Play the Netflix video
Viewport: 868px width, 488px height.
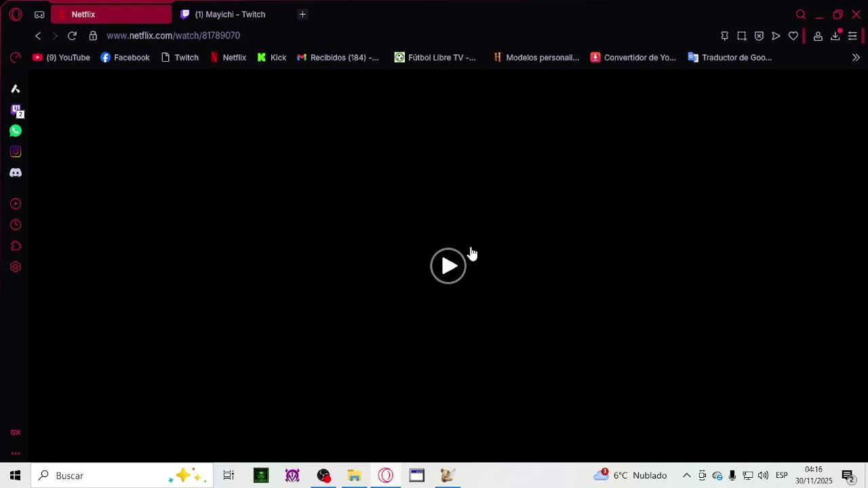[x=448, y=266]
